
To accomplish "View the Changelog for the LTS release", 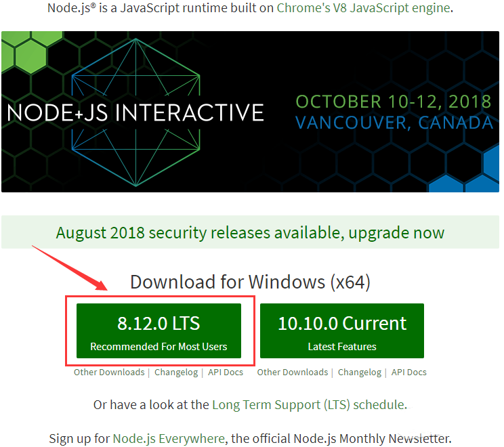I will tap(176, 372).
